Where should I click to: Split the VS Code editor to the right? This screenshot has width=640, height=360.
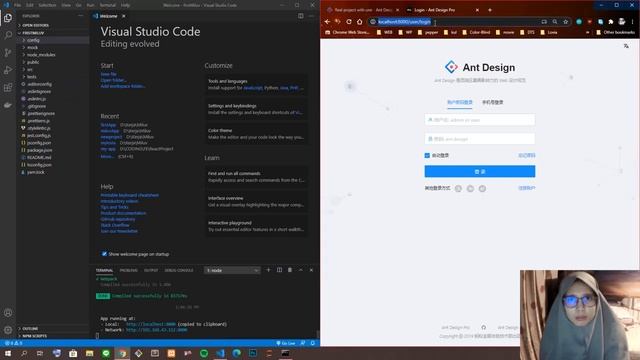pos(301,16)
